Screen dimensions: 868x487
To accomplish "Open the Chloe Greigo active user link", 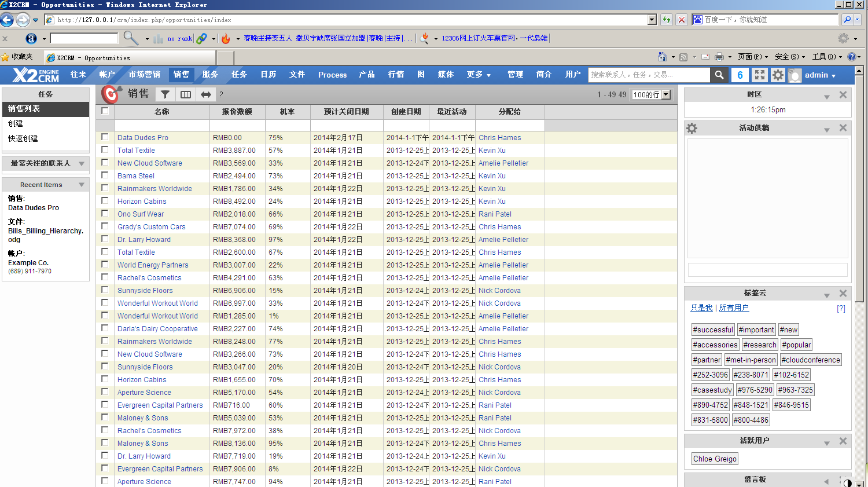I will click(715, 459).
